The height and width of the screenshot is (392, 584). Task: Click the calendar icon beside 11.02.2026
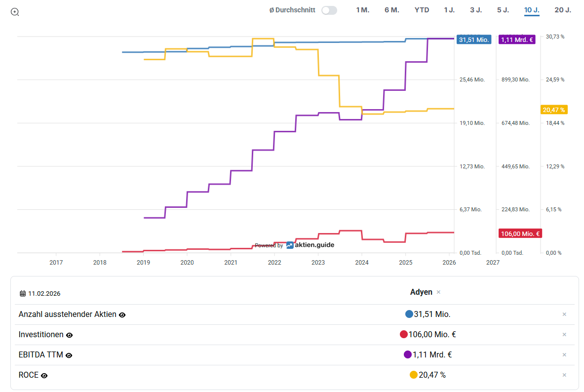click(x=23, y=293)
